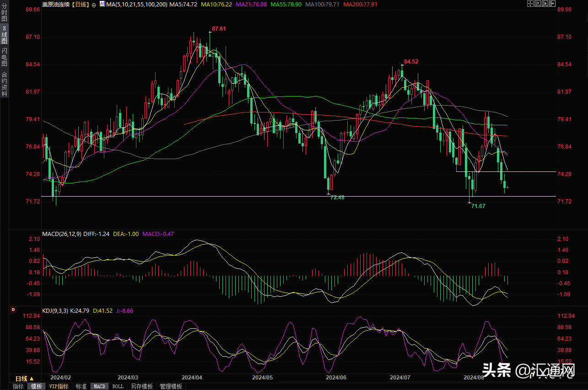
Task: Choose the BOLL template
Action: (x=118, y=386)
